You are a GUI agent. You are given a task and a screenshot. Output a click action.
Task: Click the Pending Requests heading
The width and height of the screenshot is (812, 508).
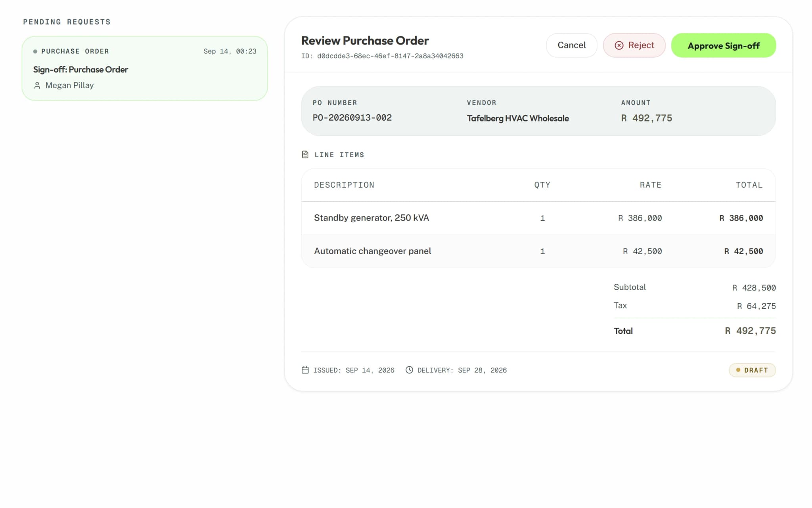[x=67, y=22]
